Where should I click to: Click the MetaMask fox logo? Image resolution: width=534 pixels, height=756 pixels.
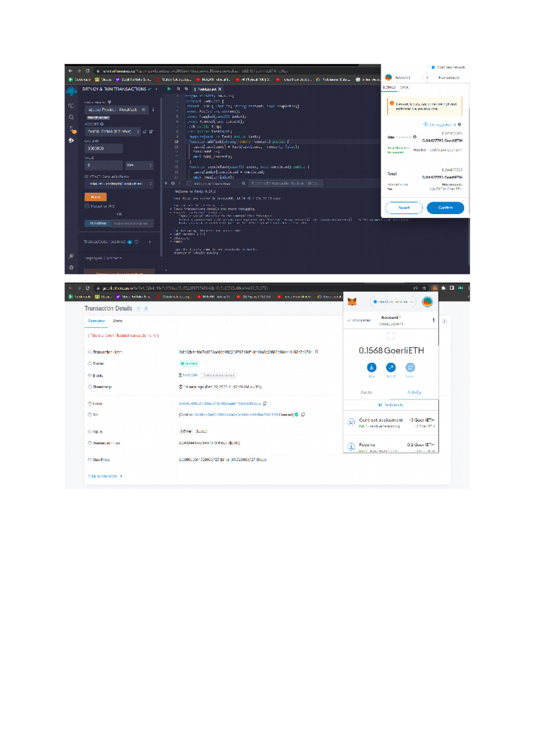coord(352,302)
